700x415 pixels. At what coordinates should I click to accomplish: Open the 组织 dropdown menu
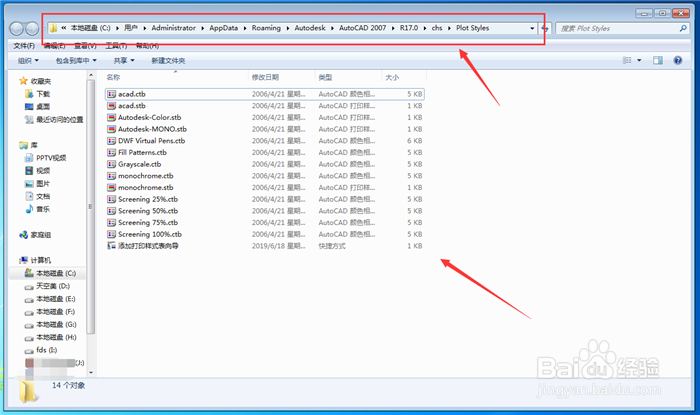(x=28, y=60)
